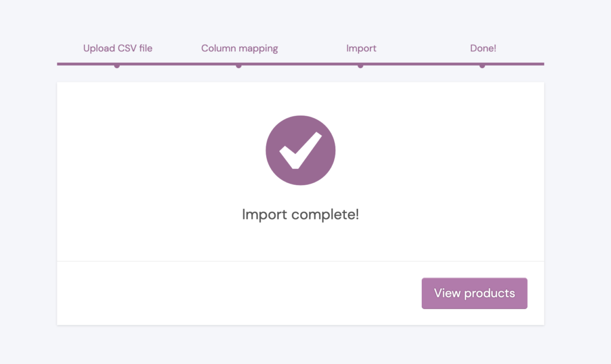Click the step dot under Import
Image resolution: width=611 pixels, height=364 pixels.
pyautogui.click(x=360, y=66)
